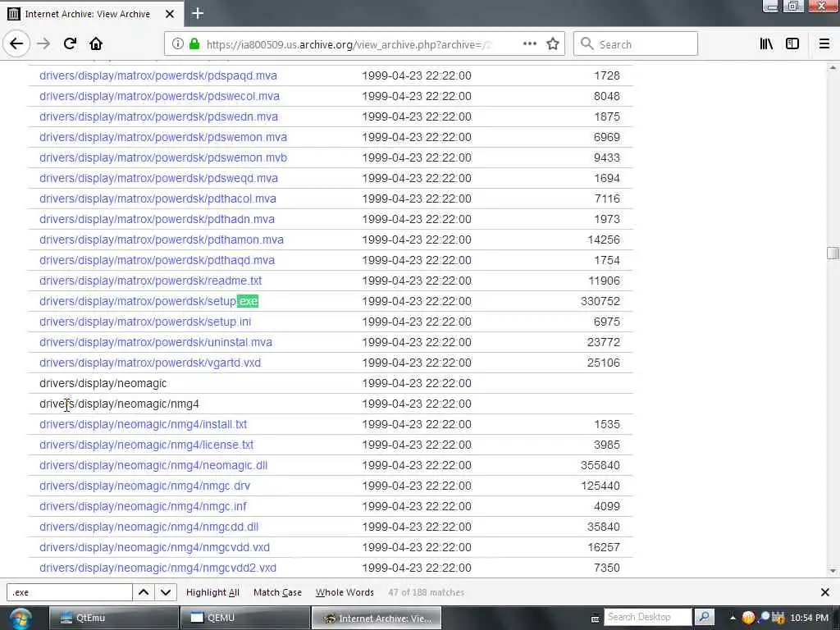Select Internet Archive taskbar button

click(x=377, y=618)
